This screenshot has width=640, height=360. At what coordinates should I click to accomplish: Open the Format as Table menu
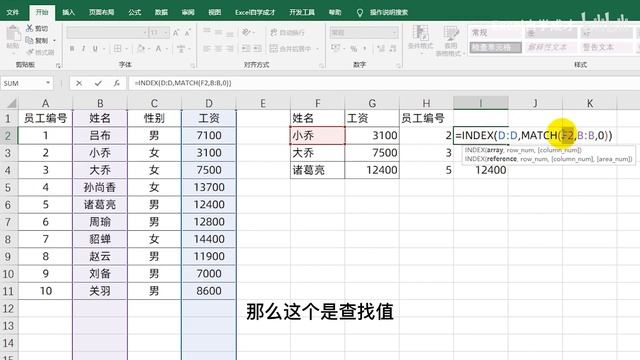(x=451, y=40)
